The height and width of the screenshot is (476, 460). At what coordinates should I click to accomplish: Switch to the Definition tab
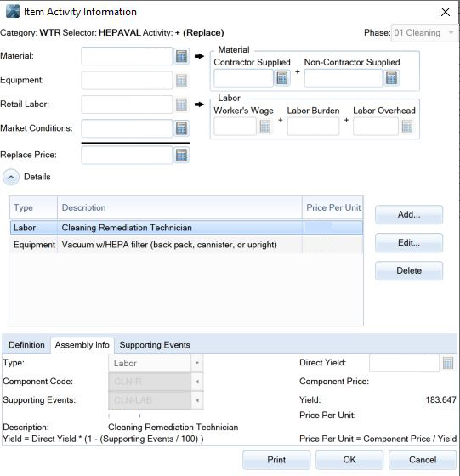pyautogui.click(x=26, y=345)
